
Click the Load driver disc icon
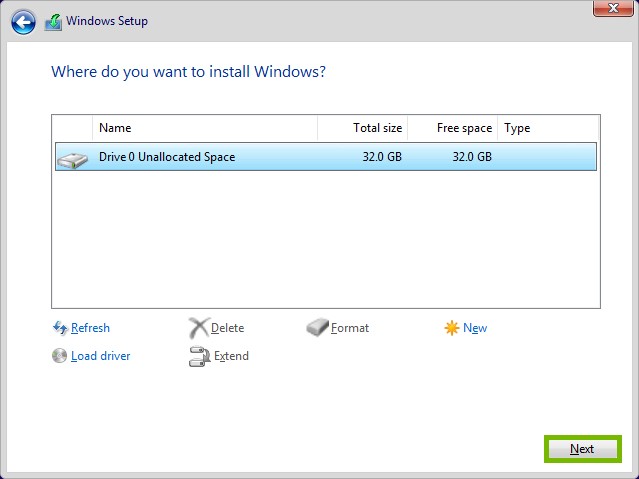[59, 356]
